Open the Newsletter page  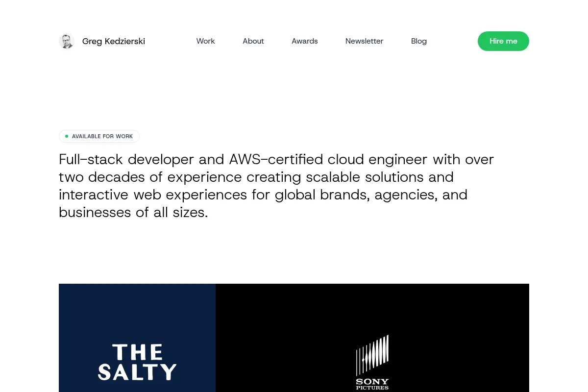click(x=364, y=41)
